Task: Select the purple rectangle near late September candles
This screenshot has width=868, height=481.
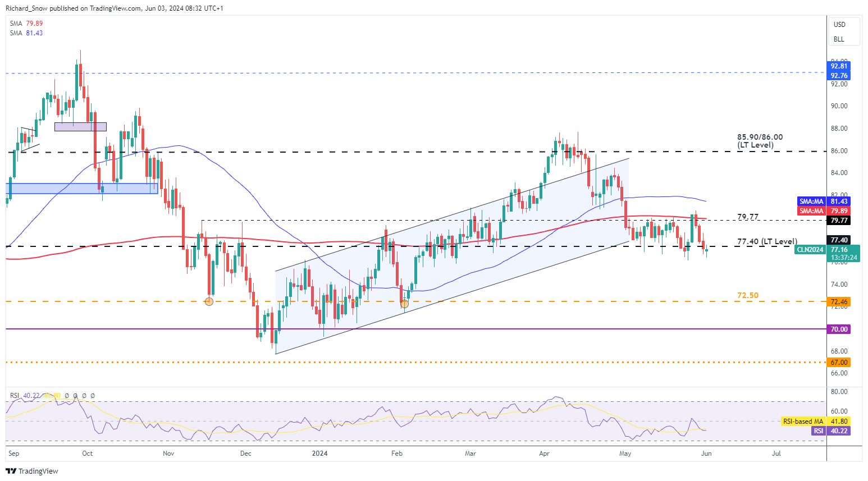Action: pos(80,127)
